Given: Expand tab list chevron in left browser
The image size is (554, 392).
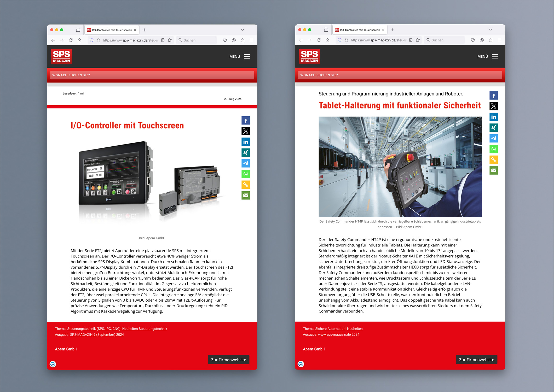Looking at the screenshot, I should click(x=243, y=30).
